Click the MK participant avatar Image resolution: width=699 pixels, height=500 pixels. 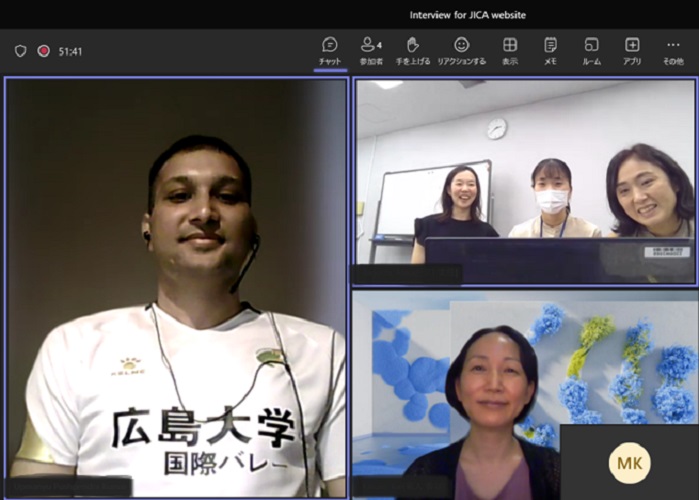(x=629, y=463)
